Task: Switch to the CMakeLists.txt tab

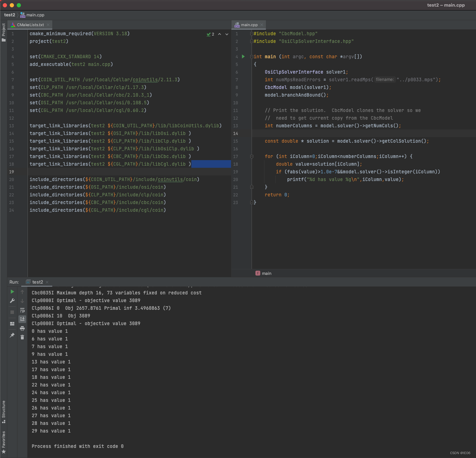Action: click(x=30, y=25)
